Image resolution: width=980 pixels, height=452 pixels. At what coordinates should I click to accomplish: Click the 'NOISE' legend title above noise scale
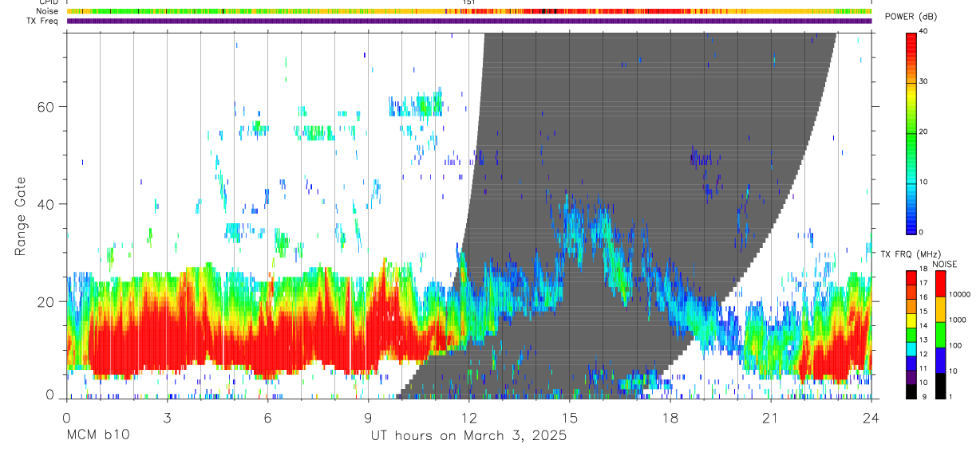click(944, 264)
